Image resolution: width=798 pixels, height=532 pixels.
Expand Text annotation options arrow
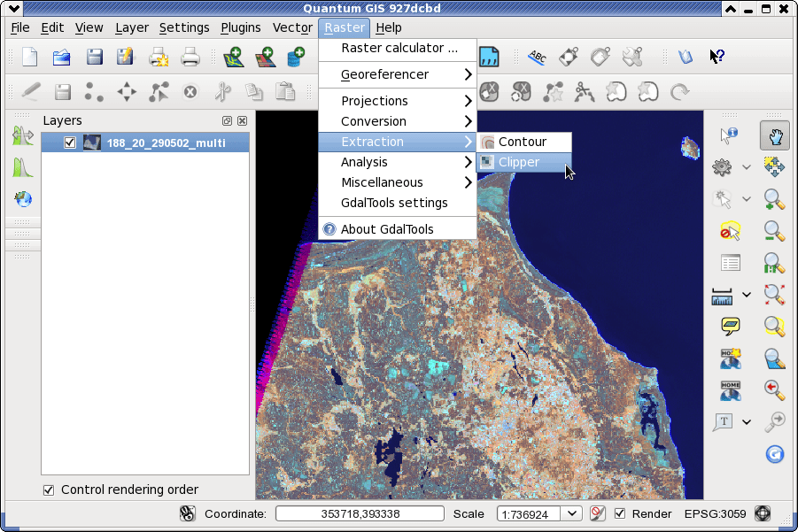click(x=746, y=421)
